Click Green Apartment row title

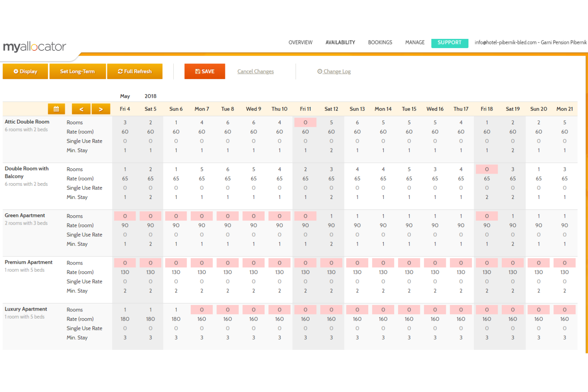point(25,215)
